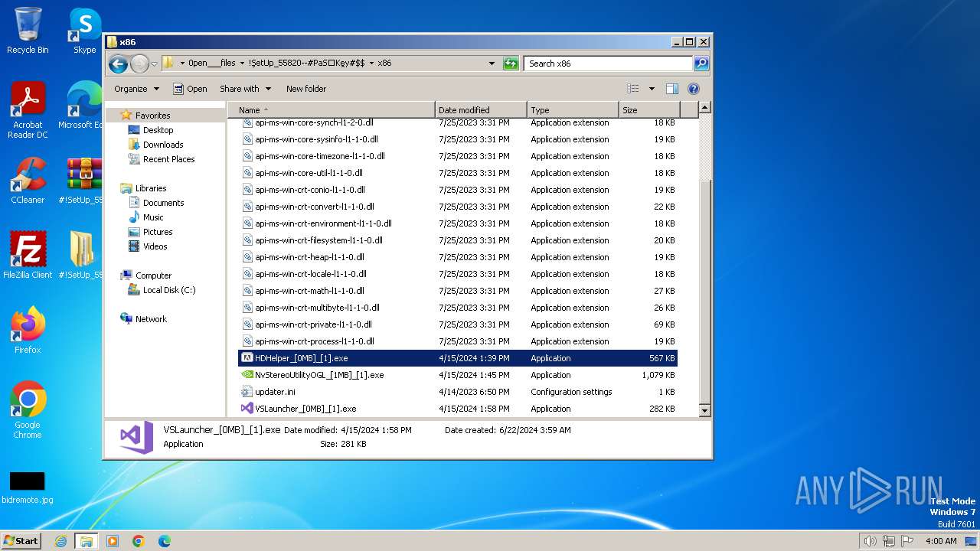The height and width of the screenshot is (551, 980).
Task: Open FileZilla Client shortcut
Action: click(28, 256)
